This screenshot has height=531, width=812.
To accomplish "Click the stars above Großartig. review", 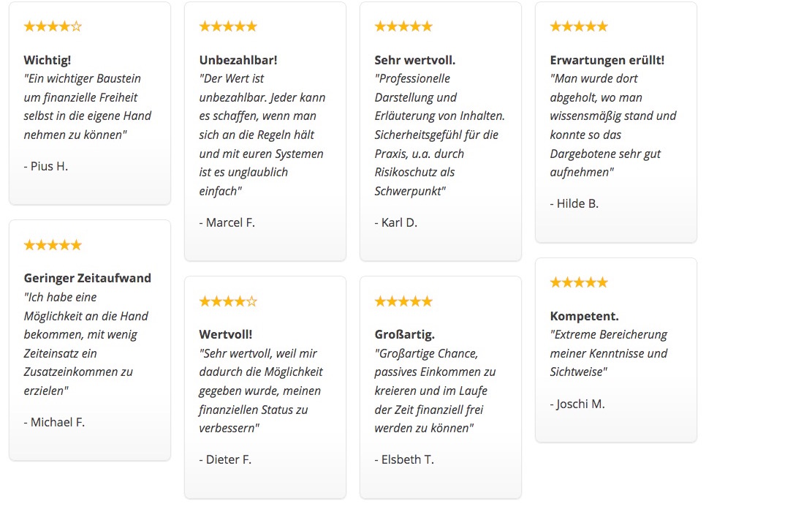I will click(403, 301).
